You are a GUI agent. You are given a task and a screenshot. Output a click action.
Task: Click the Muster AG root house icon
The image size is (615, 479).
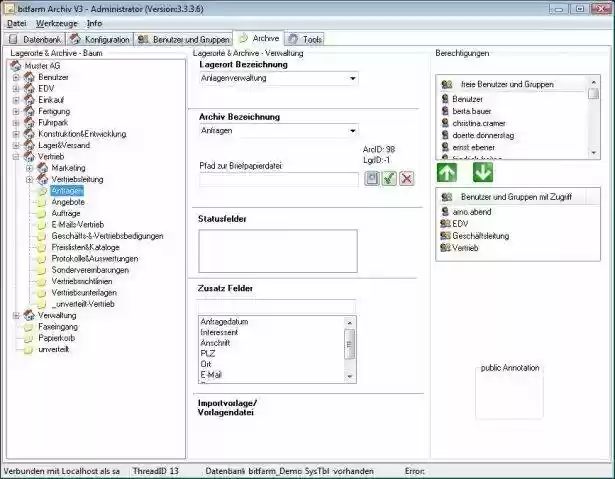click(x=16, y=66)
